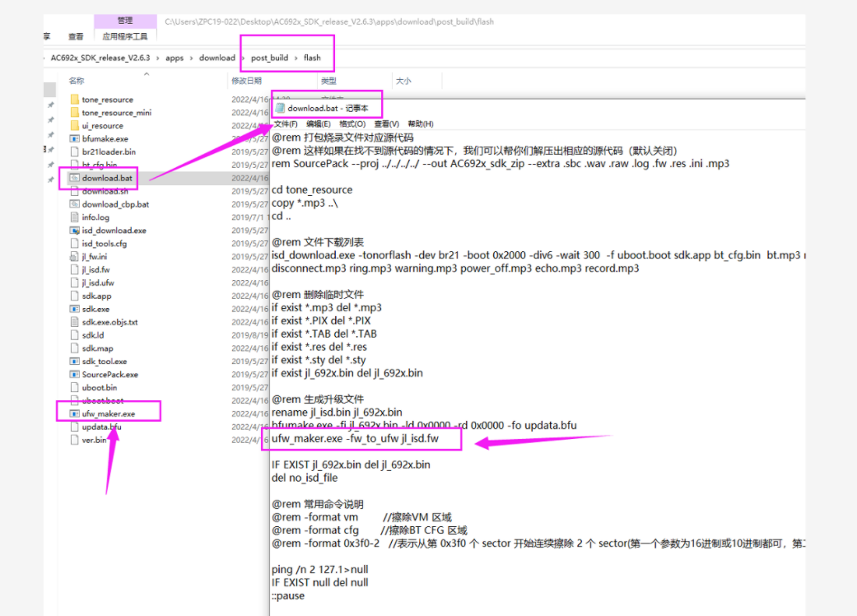Select the updata.bfu file name
Image resolution: width=857 pixels, height=616 pixels.
pyautogui.click(x=101, y=427)
